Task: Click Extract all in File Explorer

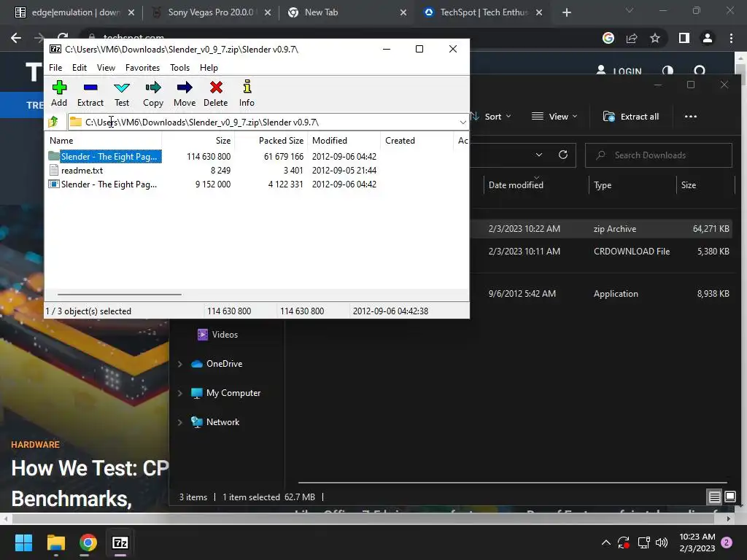Action: (x=631, y=117)
